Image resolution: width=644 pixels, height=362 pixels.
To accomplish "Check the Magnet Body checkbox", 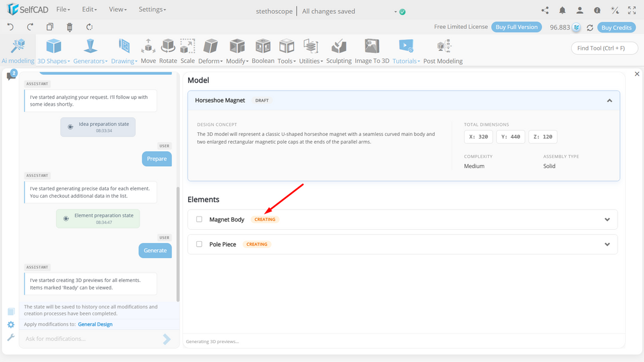I will click(x=199, y=219).
